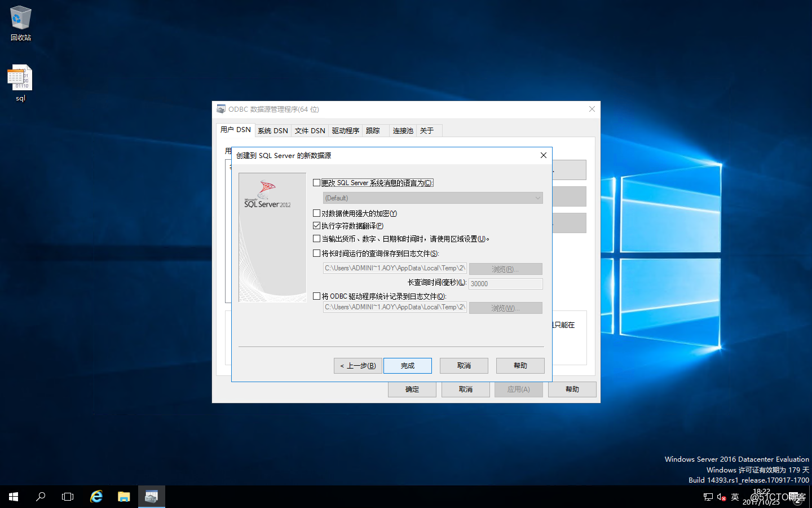
Task: Close the ODBC administrator window
Action: pos(592,109)
